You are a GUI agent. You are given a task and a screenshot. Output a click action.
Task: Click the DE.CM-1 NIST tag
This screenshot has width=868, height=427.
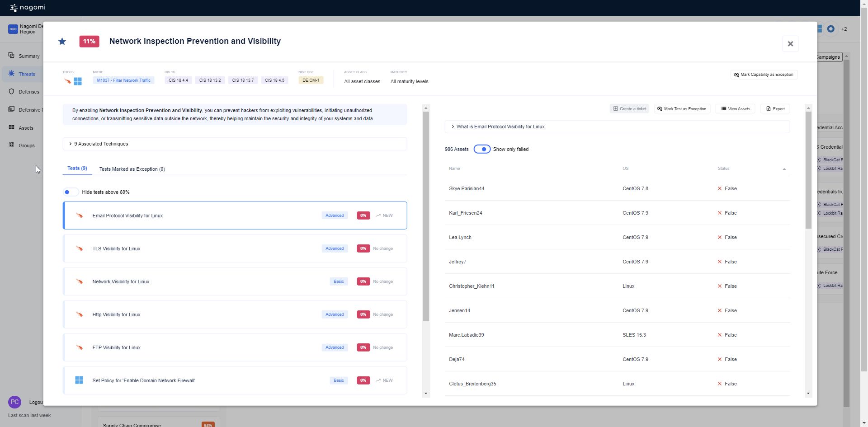[311, 80]
